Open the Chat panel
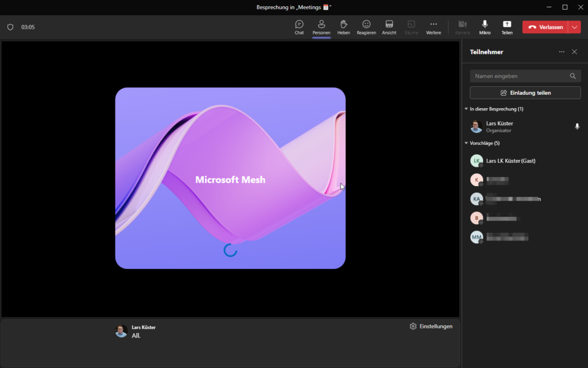Screen dimensions: 588x368 pos(299,27)
